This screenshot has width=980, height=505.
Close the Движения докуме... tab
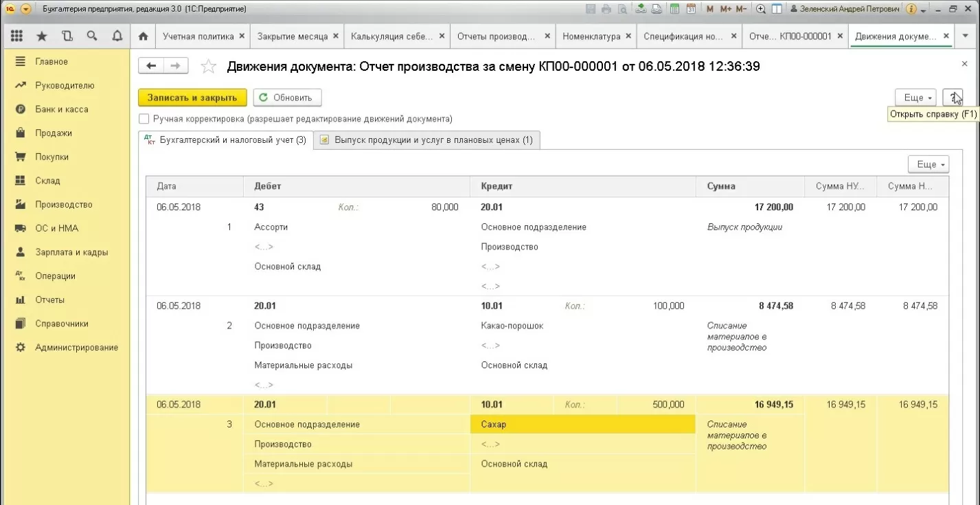(946, 36)
